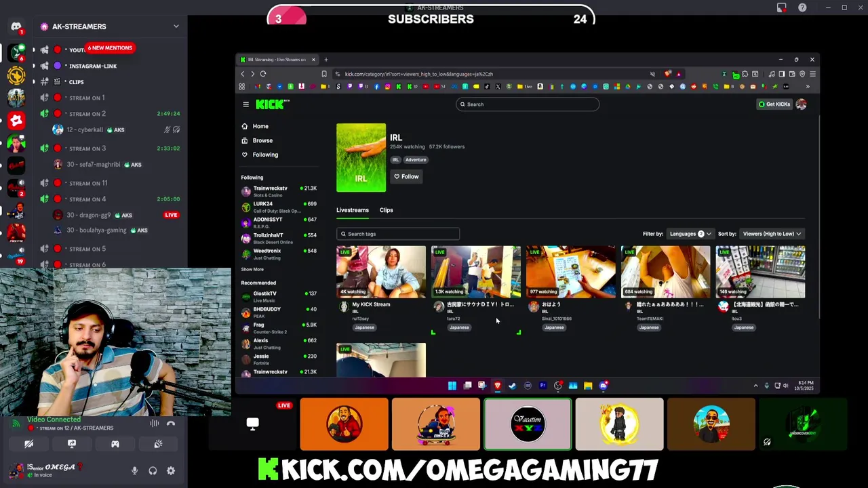Open system tray hidden icons chevron

click(x=755, y=386)
